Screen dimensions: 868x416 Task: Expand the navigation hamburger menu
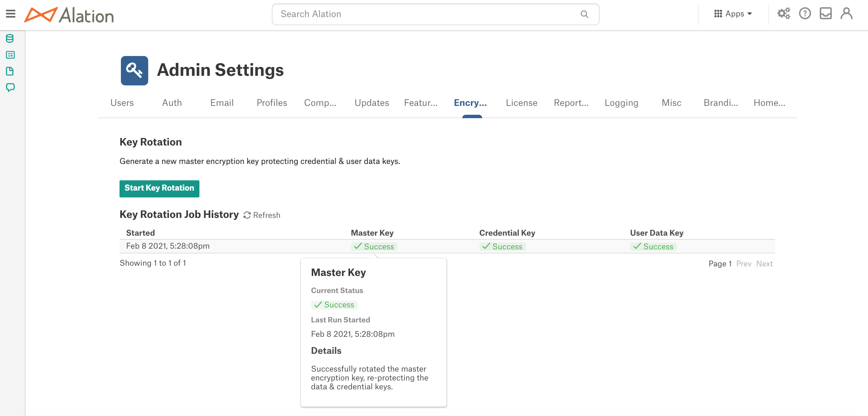point(11,13)
